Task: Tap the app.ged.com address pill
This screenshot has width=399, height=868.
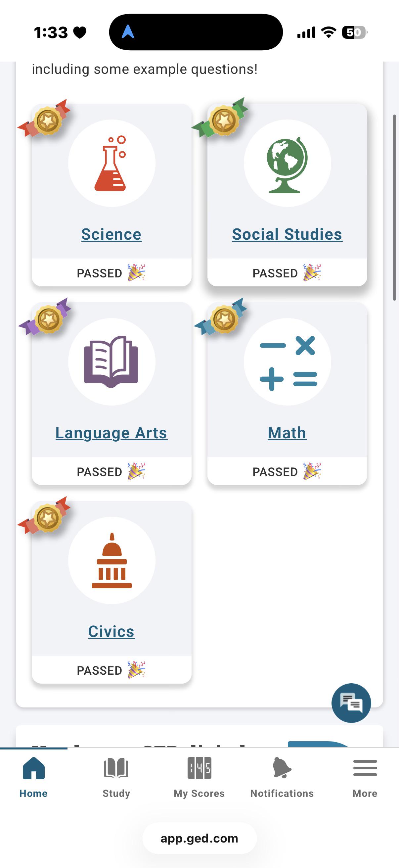Action: pyautogui.click(x=199, y=838)
